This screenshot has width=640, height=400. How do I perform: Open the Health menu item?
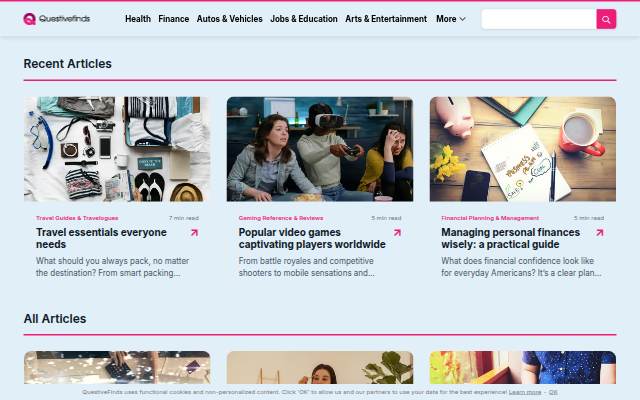pyautogui.click(x=138, y=19)
